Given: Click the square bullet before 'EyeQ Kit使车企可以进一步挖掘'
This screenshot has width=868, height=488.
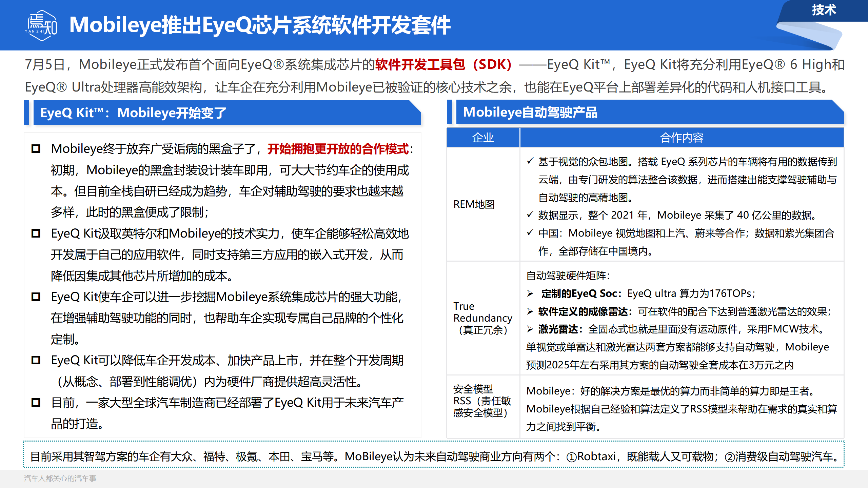Looking at the screenshot, I should click(x=36, y=297).
